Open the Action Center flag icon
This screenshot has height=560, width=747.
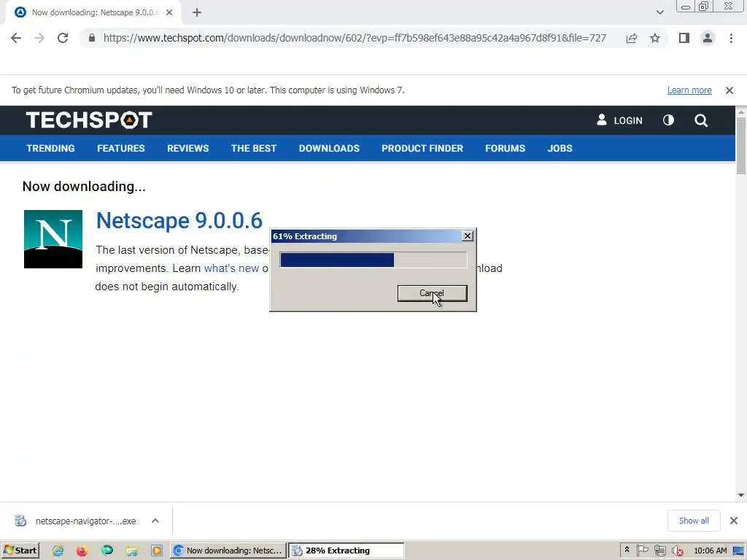(x=642, y=551)
